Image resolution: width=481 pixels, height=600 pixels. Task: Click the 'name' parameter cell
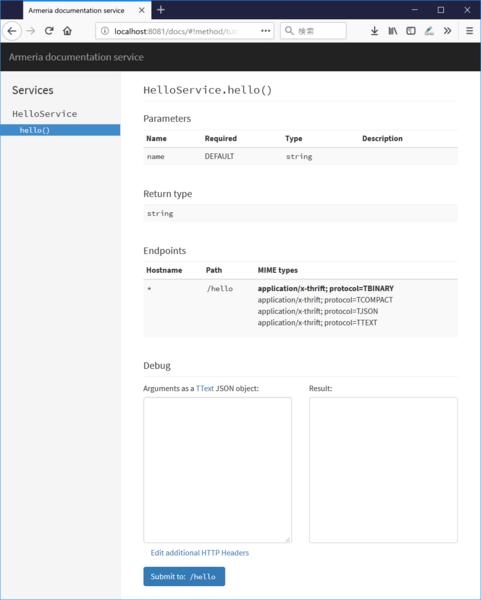click(x=155, y=157)
